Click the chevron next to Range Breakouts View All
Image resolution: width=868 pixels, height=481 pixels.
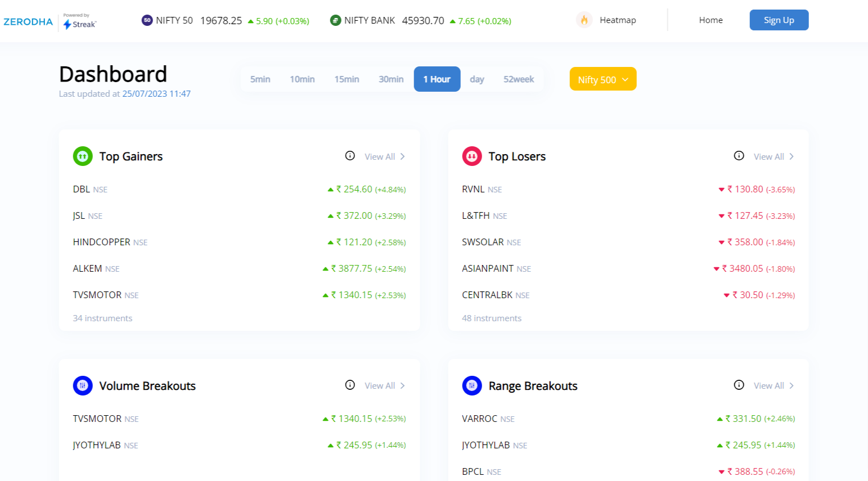pyautogui.click(x=791, y=385)
